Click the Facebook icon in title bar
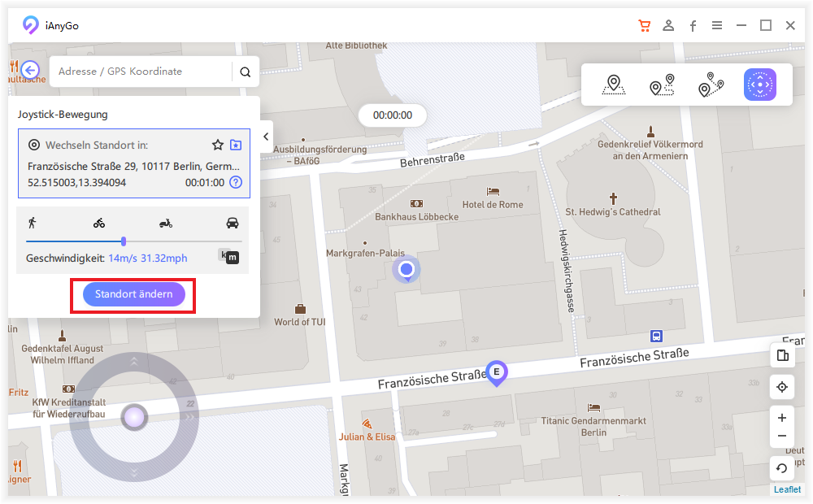 coord(693,26)
